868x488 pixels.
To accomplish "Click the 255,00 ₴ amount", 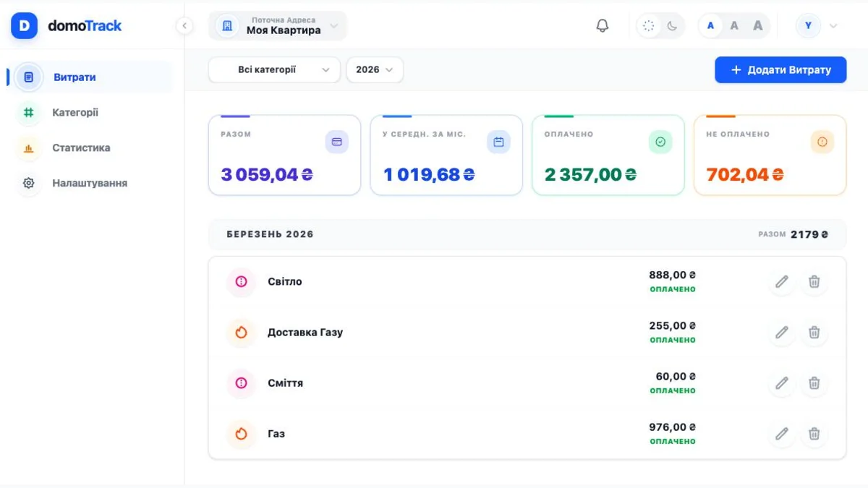I will pos(672,326).
